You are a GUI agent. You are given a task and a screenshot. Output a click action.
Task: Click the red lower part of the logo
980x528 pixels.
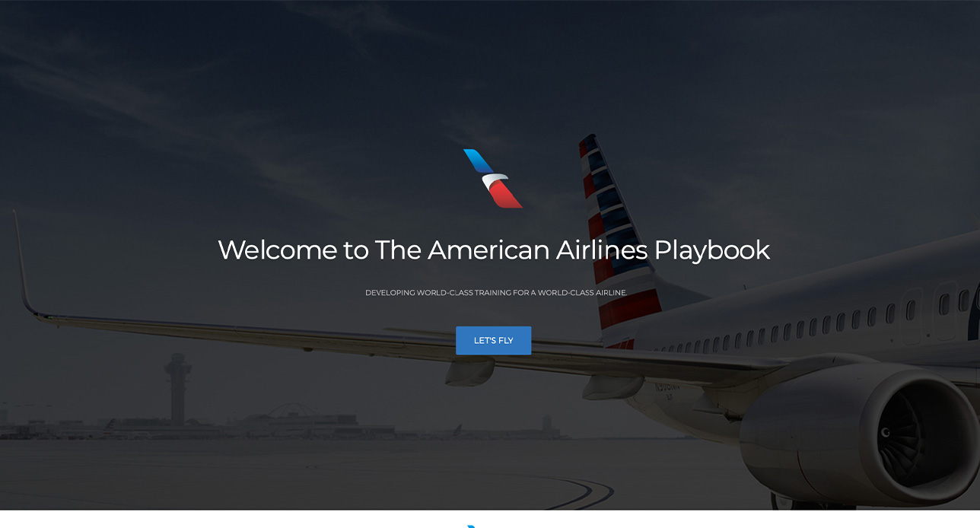(x=505, y=195)
